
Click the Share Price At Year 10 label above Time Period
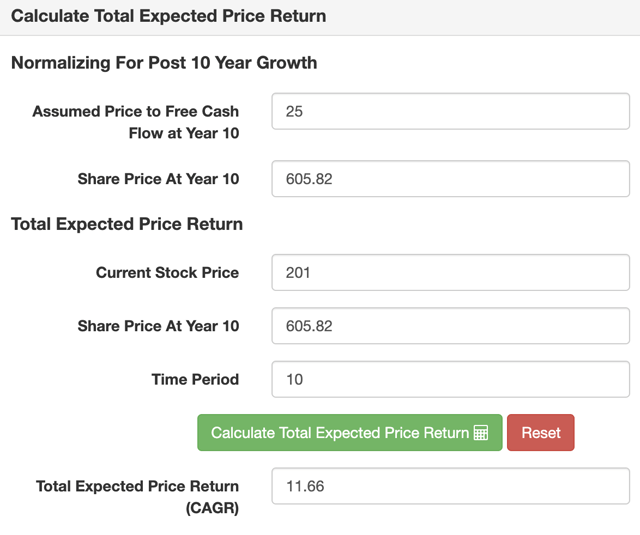pos(158,326)
